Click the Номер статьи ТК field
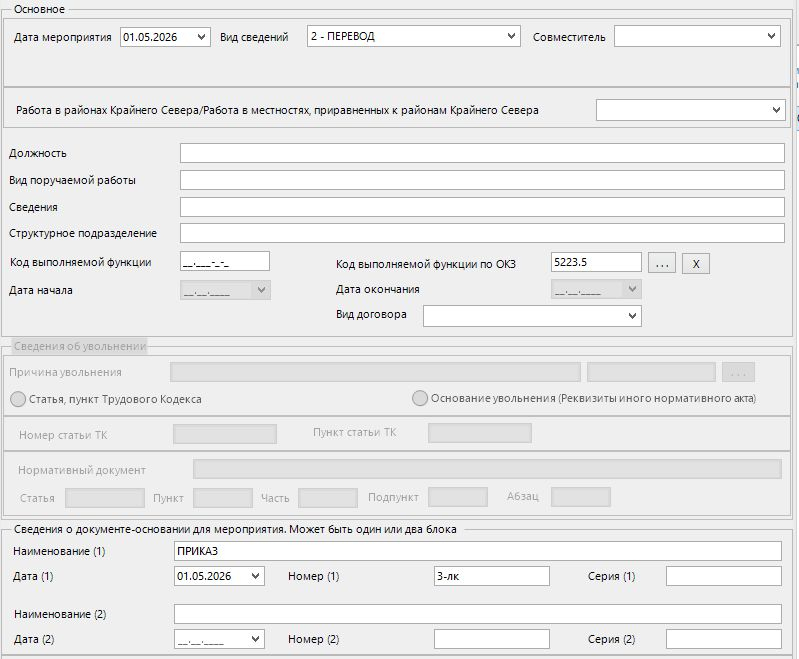 225,434
